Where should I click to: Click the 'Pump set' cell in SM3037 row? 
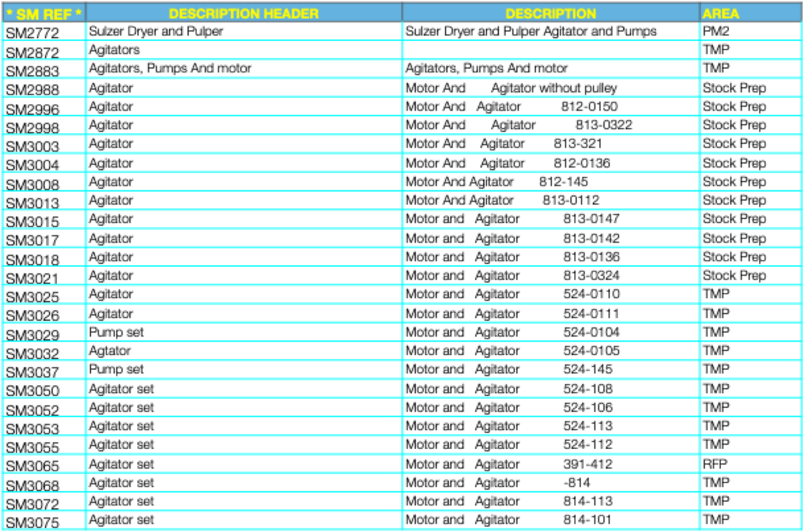tap(244, 369)
